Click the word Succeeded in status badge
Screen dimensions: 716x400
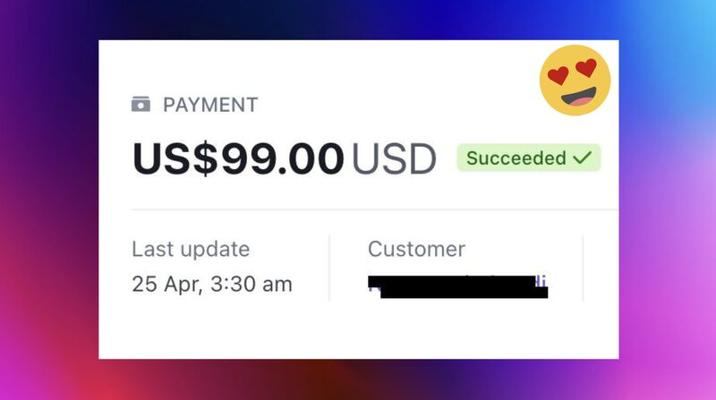[516, 158]
